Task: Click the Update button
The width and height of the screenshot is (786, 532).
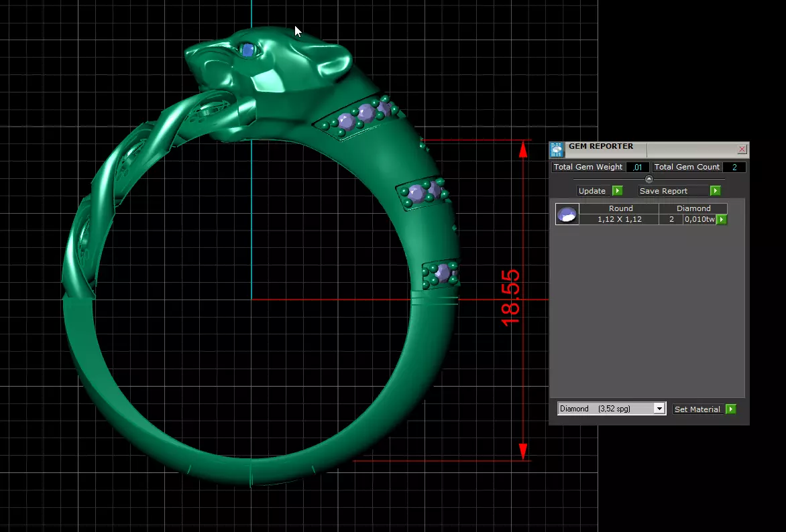Action: coord(592,191)
